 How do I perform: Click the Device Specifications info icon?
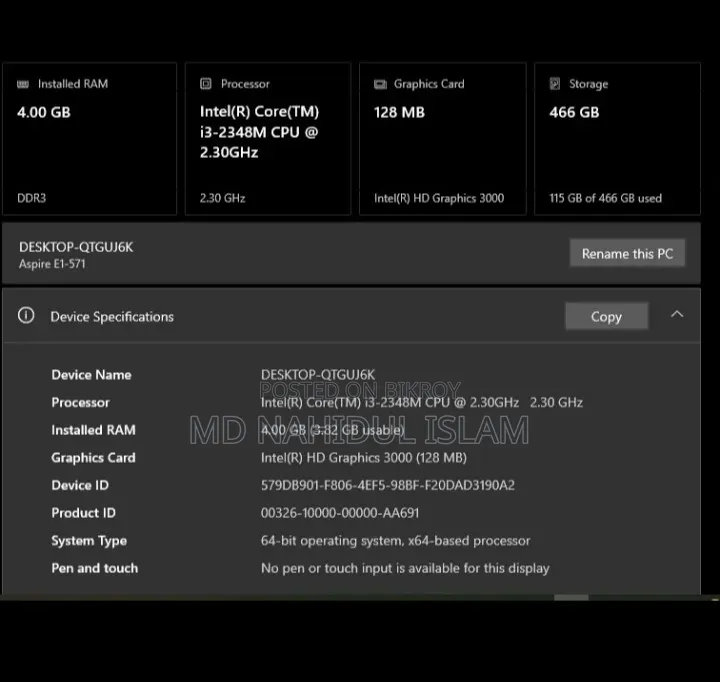[26, 316]
